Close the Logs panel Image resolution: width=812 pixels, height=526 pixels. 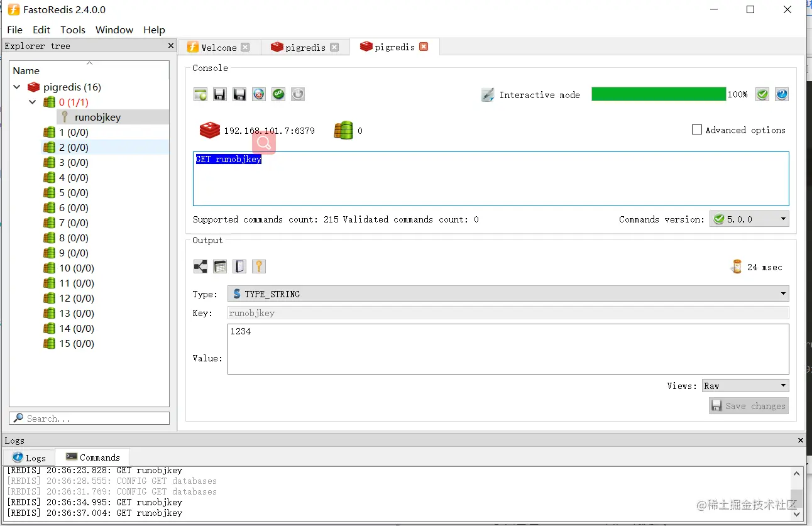800,441
